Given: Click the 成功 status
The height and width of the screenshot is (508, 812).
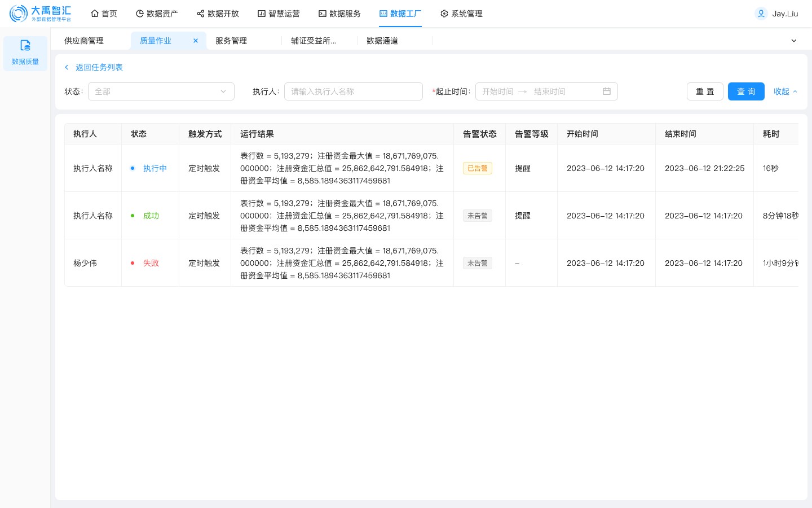Looking at the screenshot, I should 151,216.
